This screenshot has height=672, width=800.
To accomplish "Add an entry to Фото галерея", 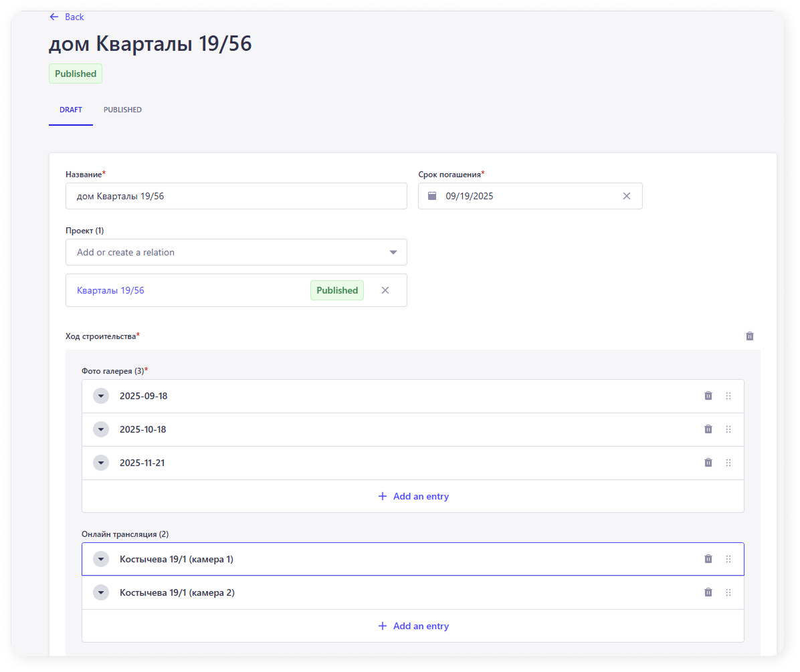I will [413, 496].
